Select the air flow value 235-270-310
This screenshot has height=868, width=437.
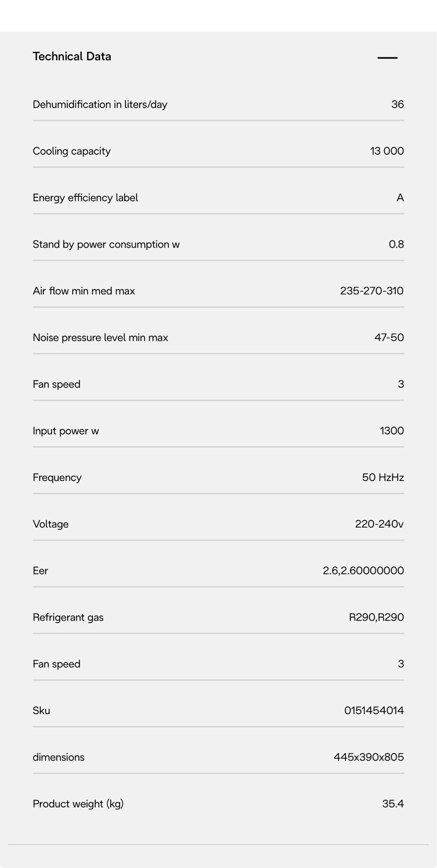point(372,291)
